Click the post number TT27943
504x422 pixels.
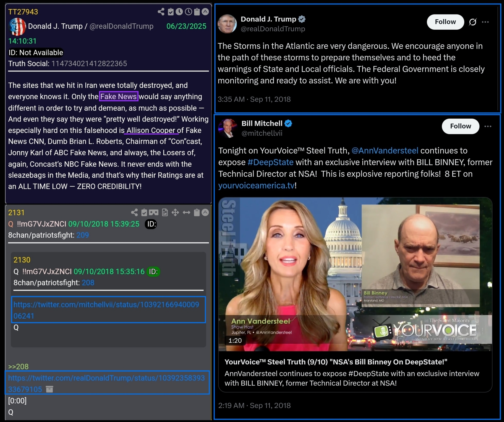[23, 12]
